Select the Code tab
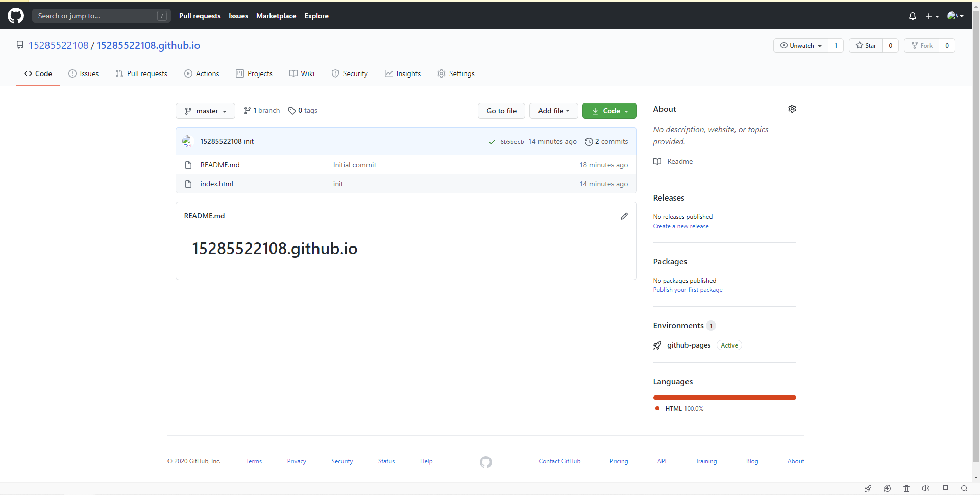 coord(38,73)
